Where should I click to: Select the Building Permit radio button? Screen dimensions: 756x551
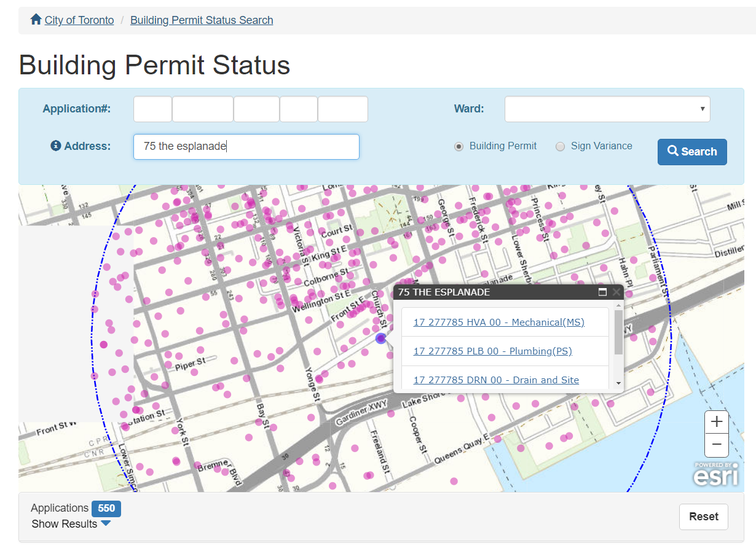(x=459, y=147)
